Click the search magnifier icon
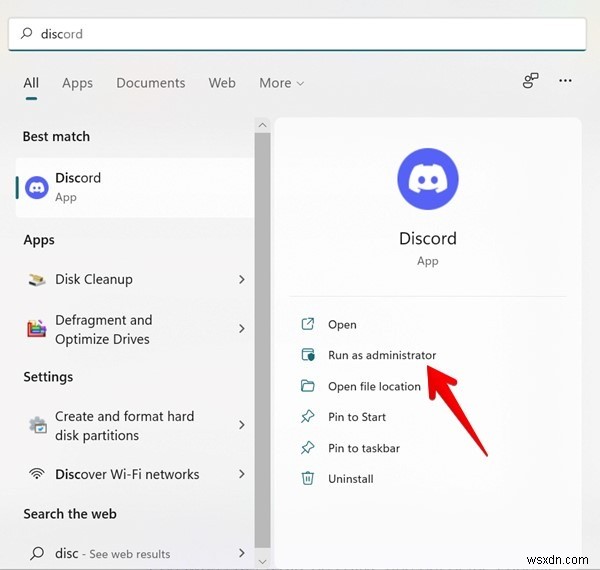 [26, 33]
